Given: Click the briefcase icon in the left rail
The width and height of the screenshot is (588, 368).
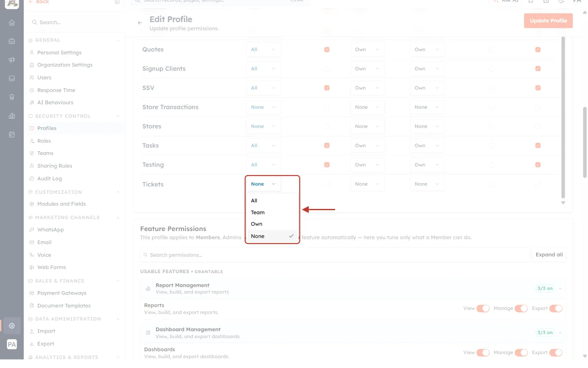Looking at the screenshot, I should [x=12, y=41].
